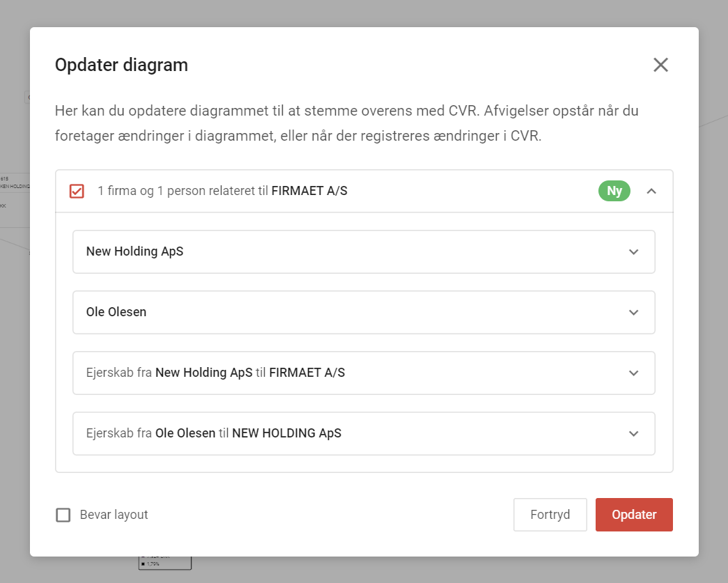Uncheck the FIRMAET A/S relation checkbox
The height and width of the screenshot is (583, 728).
pyautogui.click(x=77, y=191)
